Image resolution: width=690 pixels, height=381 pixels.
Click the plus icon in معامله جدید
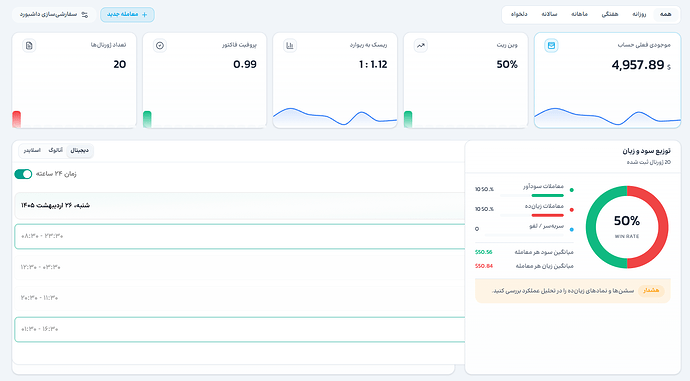pos(145,15)
